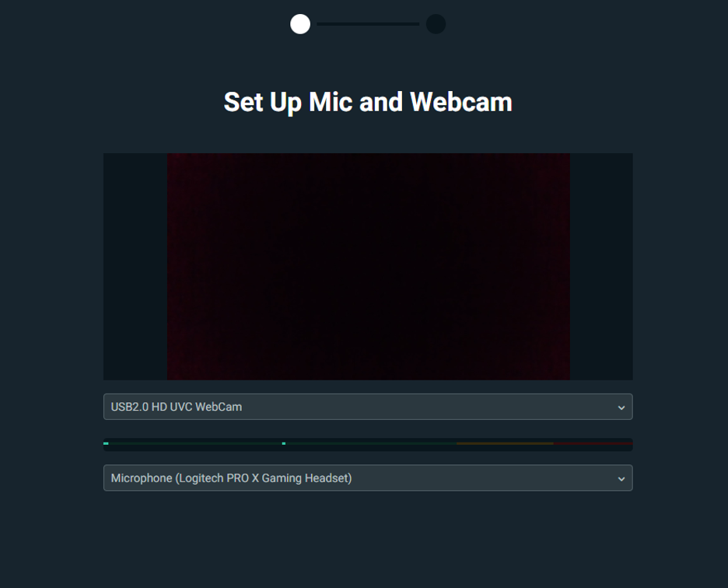Image resolution: width=728 pixels, height=588 pixels.
Task: Click the chevron arrow on the microphone selector
Action: [x=621, y=478]
